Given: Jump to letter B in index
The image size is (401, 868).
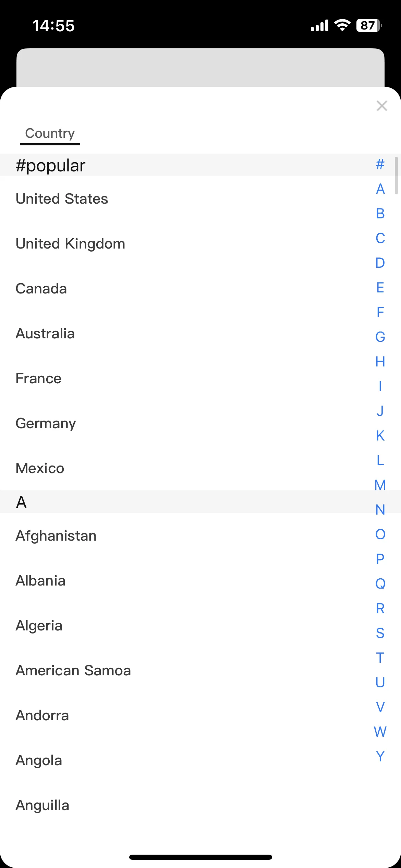Looking at the screenshot, I should tap(380, 214).
